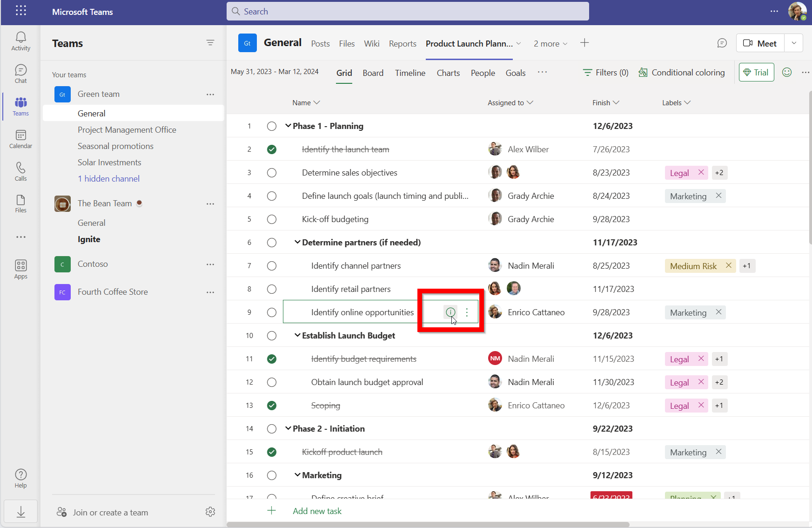This screenshot has width=812, height=528.
Task: Click the Medium Risk colored label
Action: [693, 265]
